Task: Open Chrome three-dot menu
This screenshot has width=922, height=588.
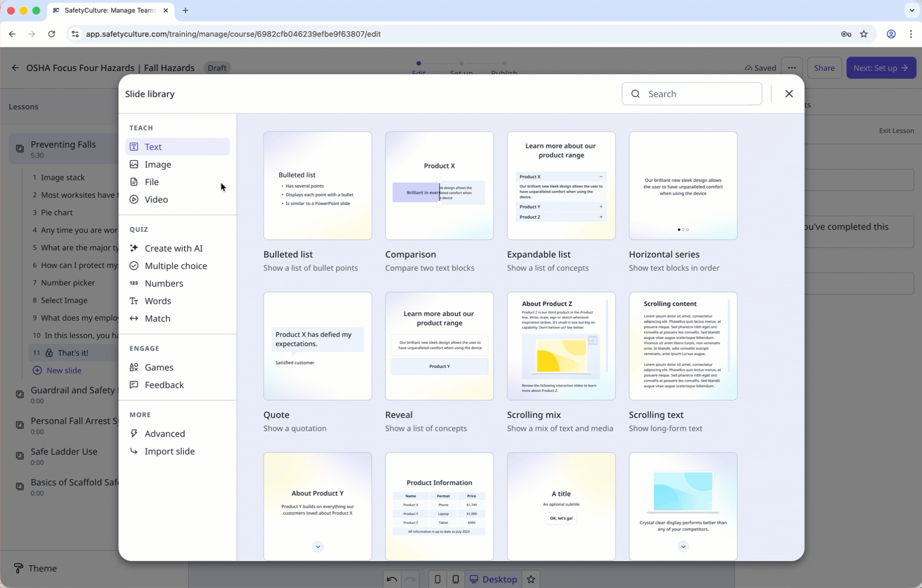Action: 911,34
